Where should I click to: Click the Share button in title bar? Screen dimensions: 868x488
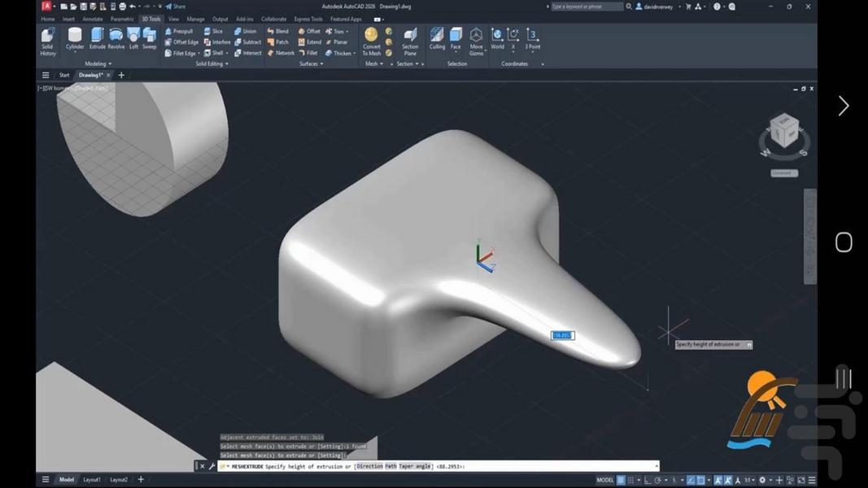175,7
